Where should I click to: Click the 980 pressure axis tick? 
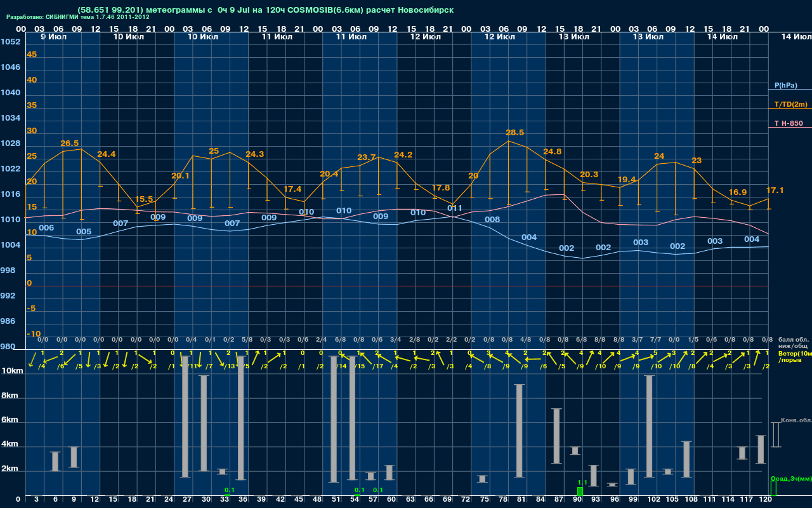pos(8,347)
